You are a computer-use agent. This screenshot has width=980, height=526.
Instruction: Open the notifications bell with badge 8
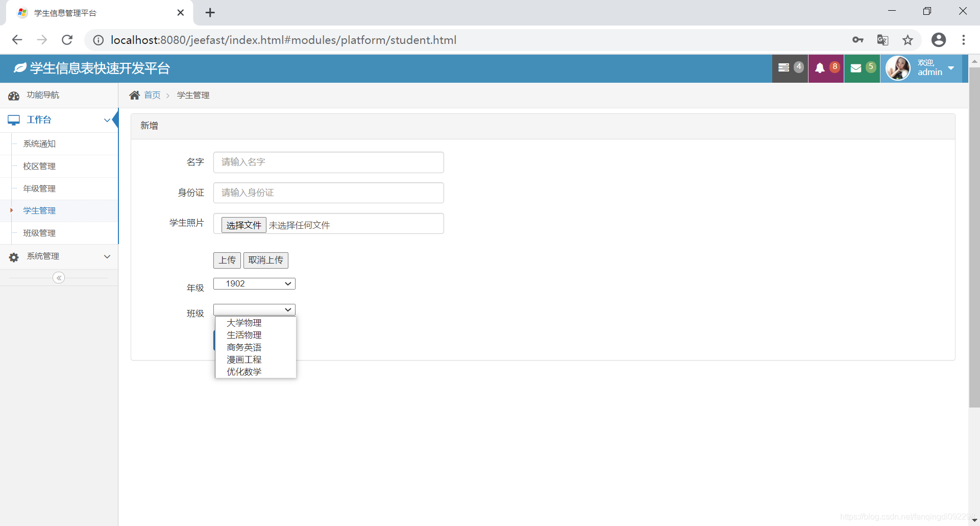point(826,68)
